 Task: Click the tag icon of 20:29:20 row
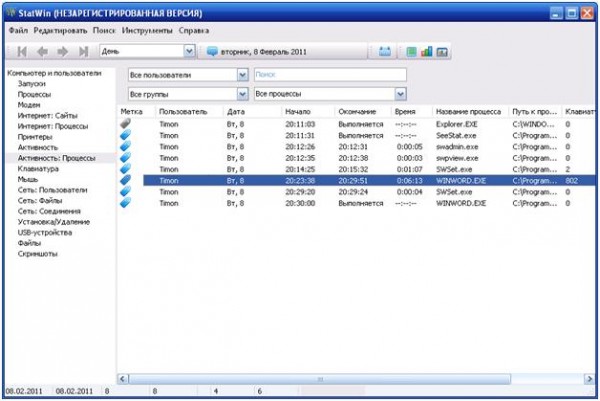pos(126,191)
